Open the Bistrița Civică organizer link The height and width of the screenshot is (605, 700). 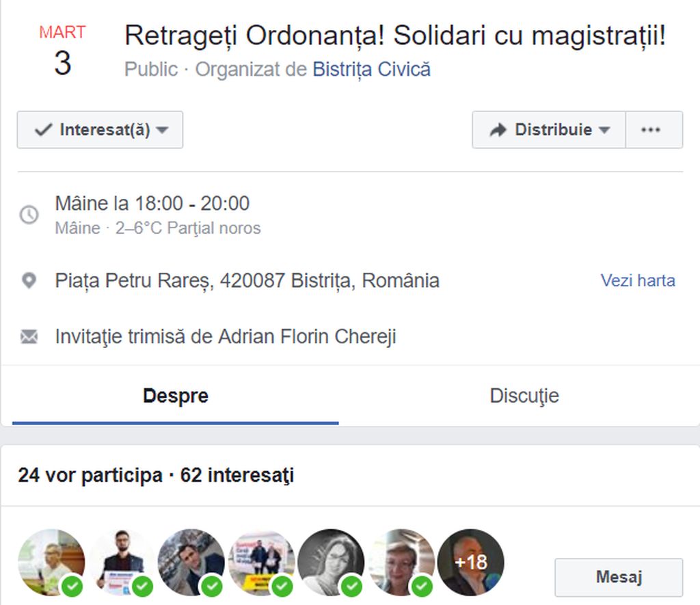(371, 70)
